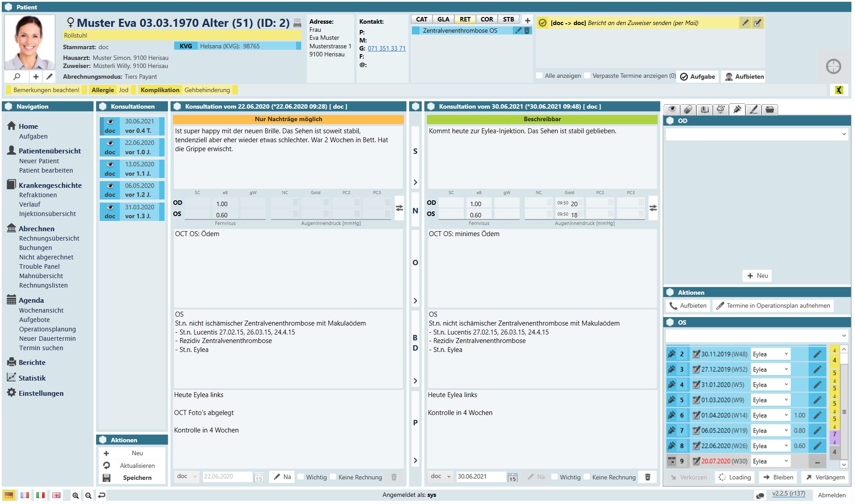Click the Speichern button
The width and height of the screenshot is (855, 504).
click(x=137, y=478)
